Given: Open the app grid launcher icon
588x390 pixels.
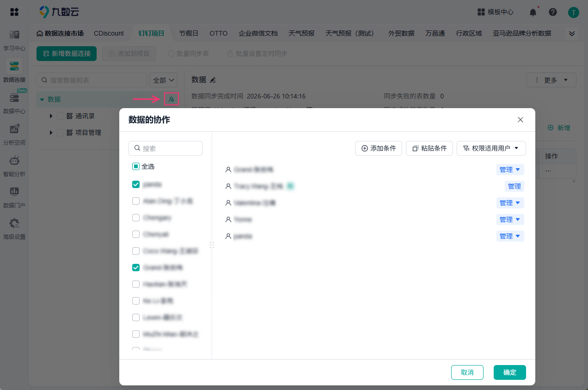Looking at the screenshot, I should [x=14, y=12].
